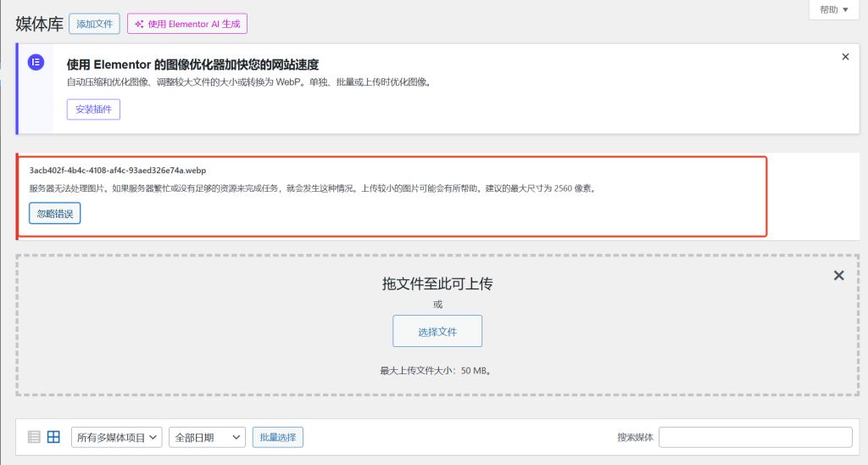Click 忽略错误 to dismiss upload error
This screenshot has width=868, height=465.
coord(55,213)
